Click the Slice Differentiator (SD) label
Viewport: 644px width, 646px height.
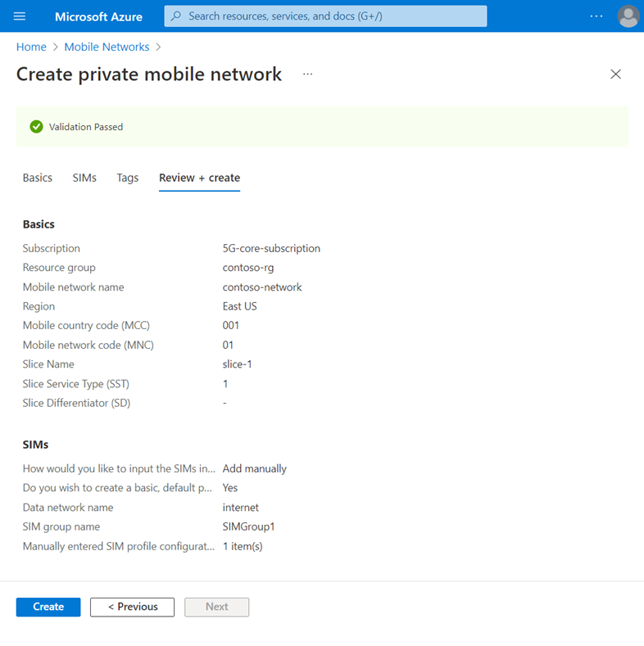pyautogui.click(x=76, y=403)
